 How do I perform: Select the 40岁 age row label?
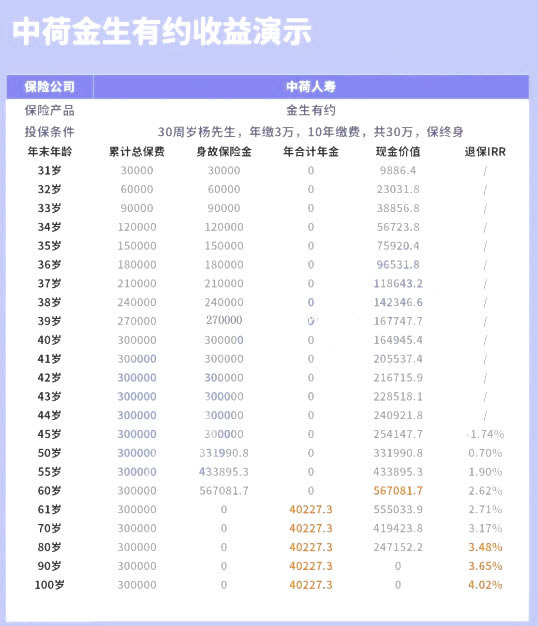point(49,340)
